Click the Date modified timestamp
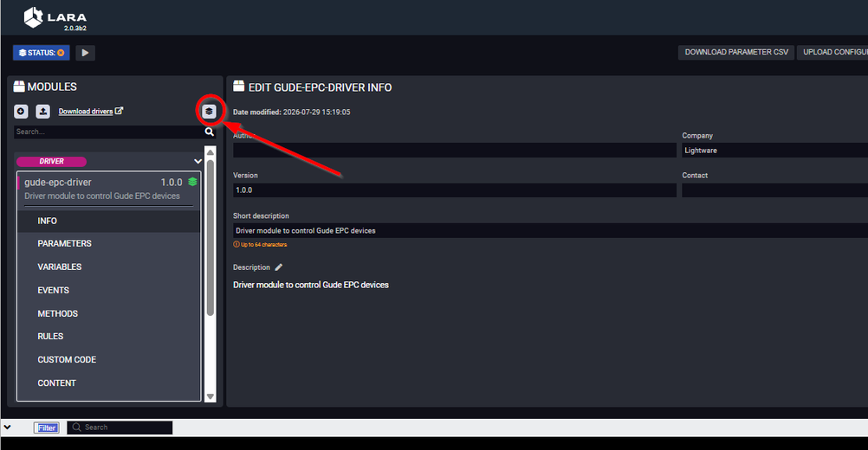 point(317,112)
